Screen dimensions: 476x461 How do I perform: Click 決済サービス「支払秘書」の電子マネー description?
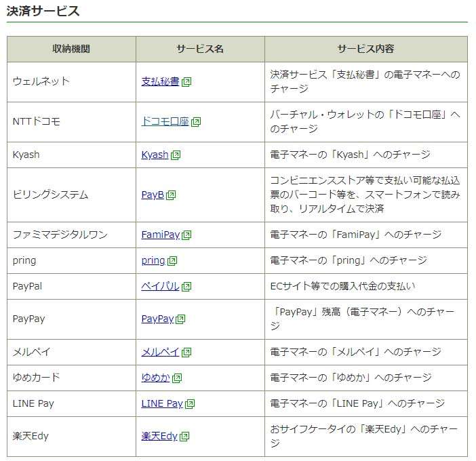click(x=365, y=81)
